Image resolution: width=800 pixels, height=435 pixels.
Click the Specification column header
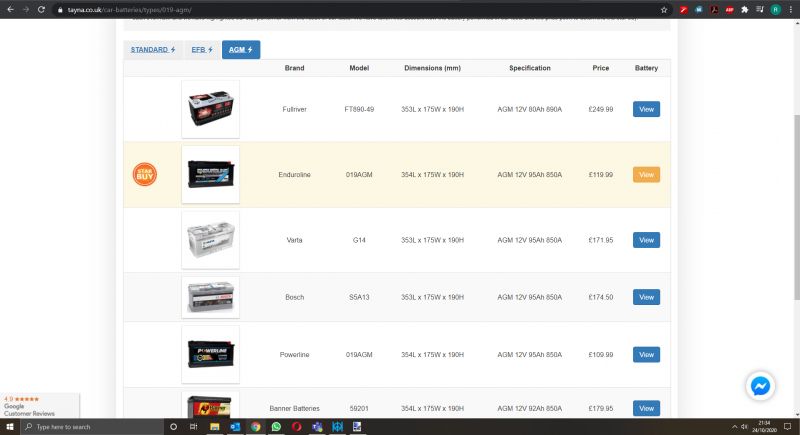[530, 68]
